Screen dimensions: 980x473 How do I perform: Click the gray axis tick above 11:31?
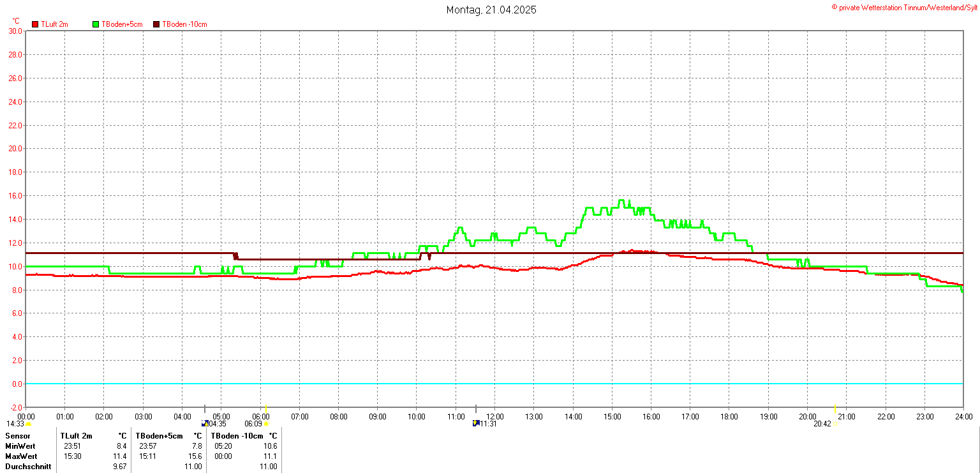point(475,409)
